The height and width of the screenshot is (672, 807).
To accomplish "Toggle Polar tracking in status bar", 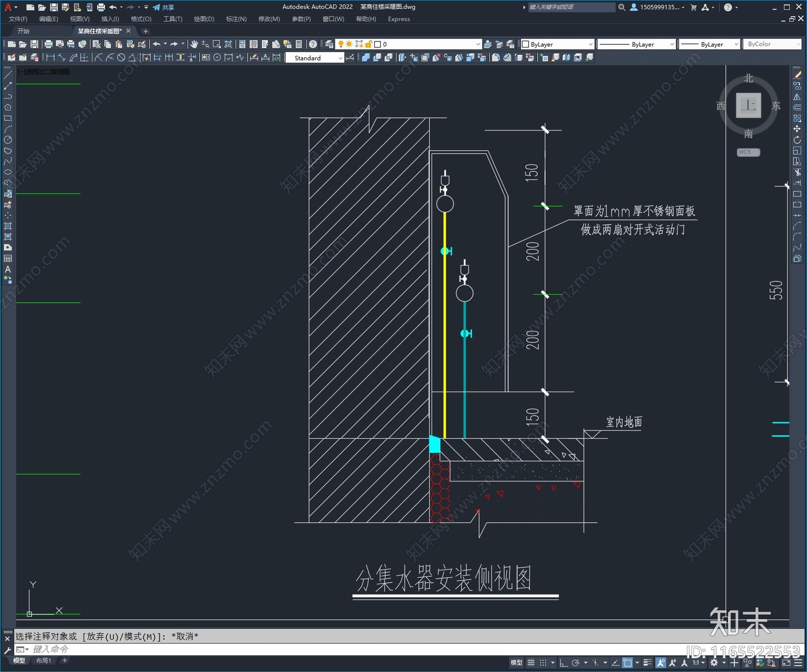I will pos(575,663).
